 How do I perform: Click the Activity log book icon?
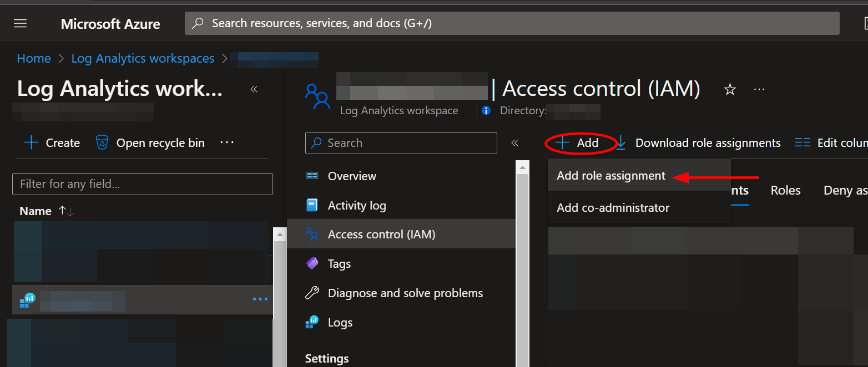312,205
